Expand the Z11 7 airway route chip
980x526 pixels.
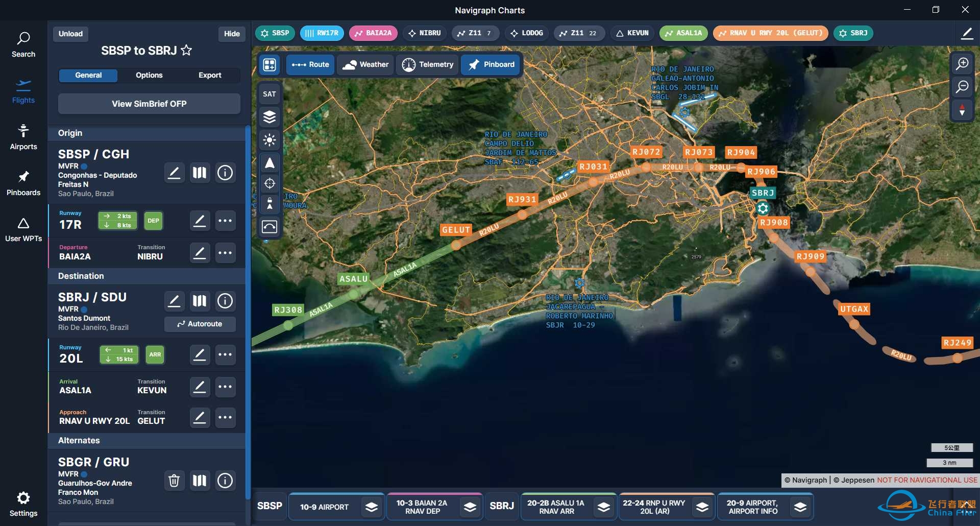(x=475, y=33)
